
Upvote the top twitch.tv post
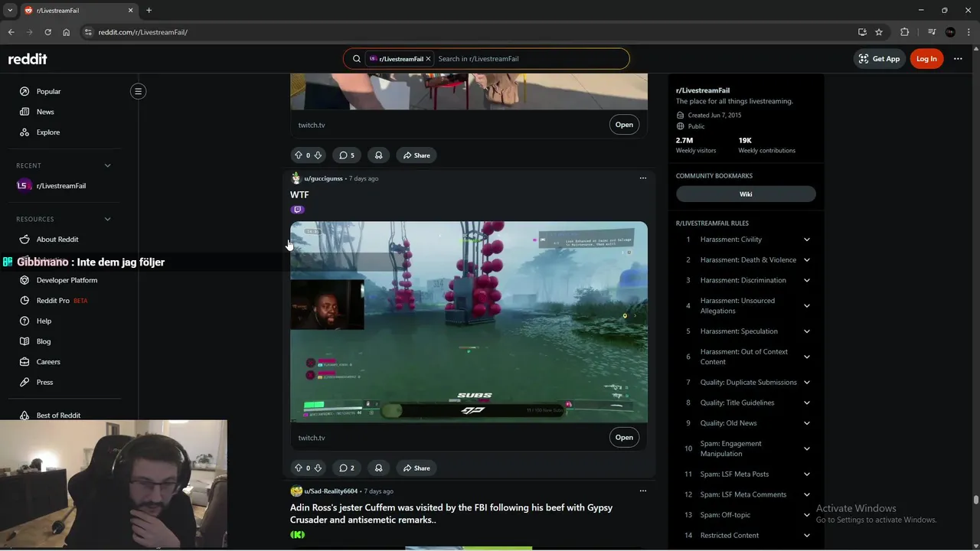point(298,155)
